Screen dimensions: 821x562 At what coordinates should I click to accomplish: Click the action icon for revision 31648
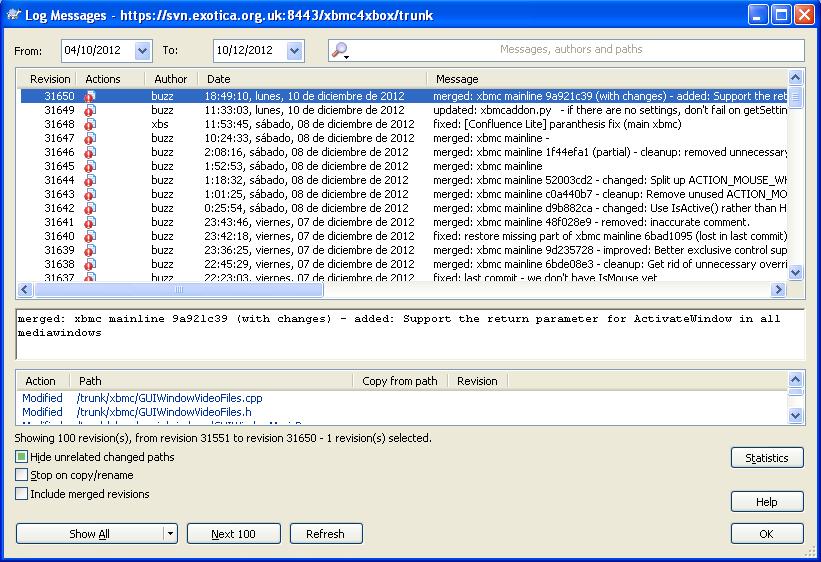tap(90, 124)
